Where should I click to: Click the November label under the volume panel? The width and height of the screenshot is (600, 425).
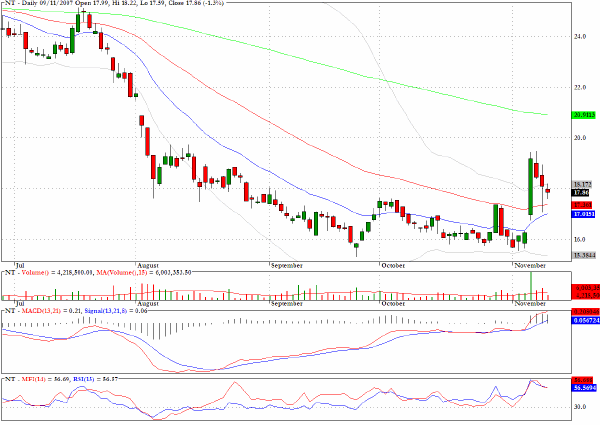[x=530, y=303]
